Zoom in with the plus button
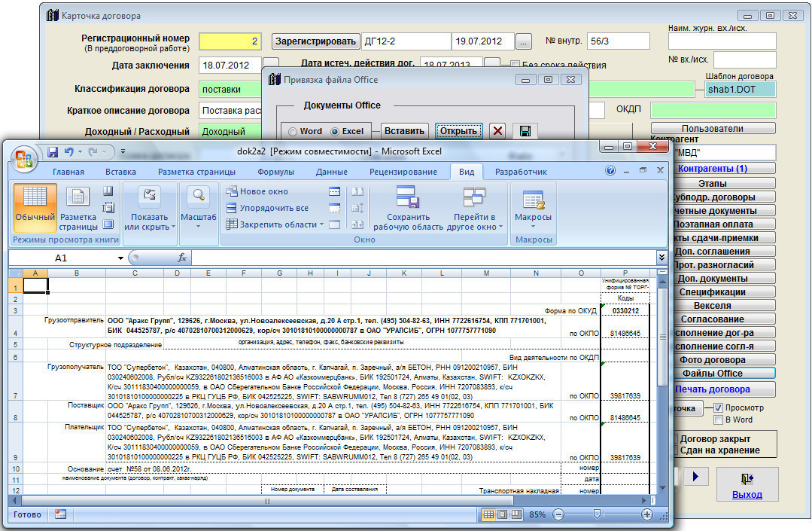Screen dimensions: 812x531 [646, 514]
